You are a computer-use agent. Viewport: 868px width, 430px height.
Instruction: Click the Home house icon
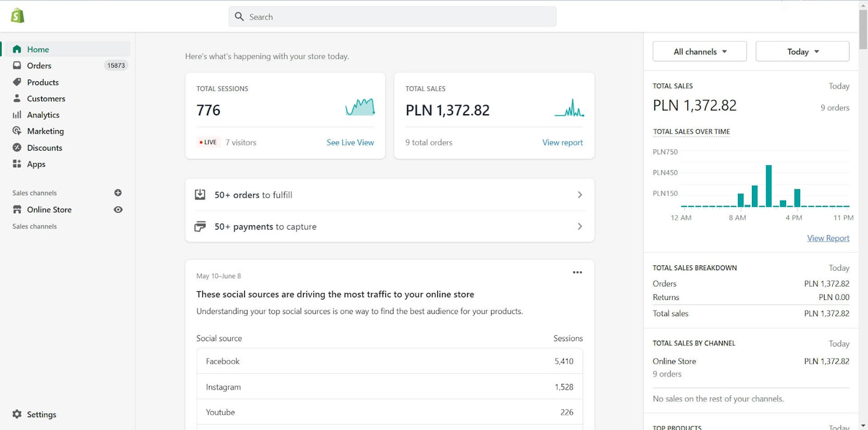pyautogui.click(x=17, y=49)
